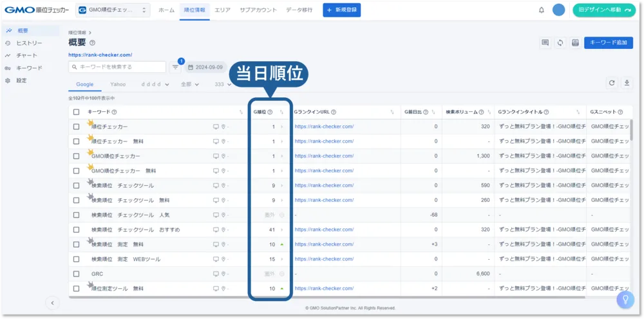Image resolution: width=644 pixels, height=319 pixels.
Task: Open the d d d d dropdown
Action: tap(155, 84)
